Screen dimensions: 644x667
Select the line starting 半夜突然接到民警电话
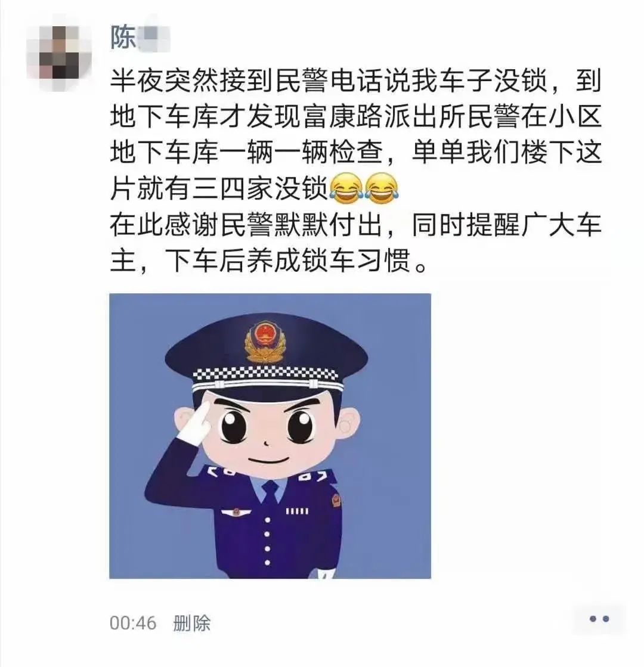click(355, 80)
